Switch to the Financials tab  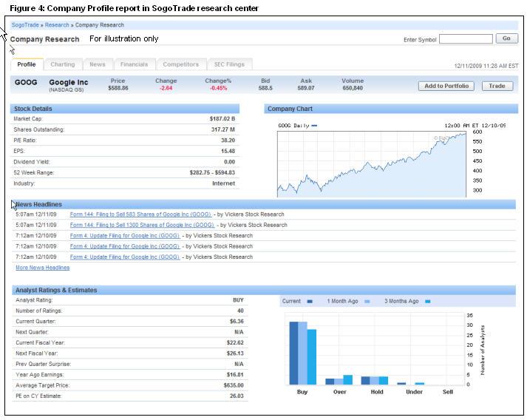coord(134,64)
